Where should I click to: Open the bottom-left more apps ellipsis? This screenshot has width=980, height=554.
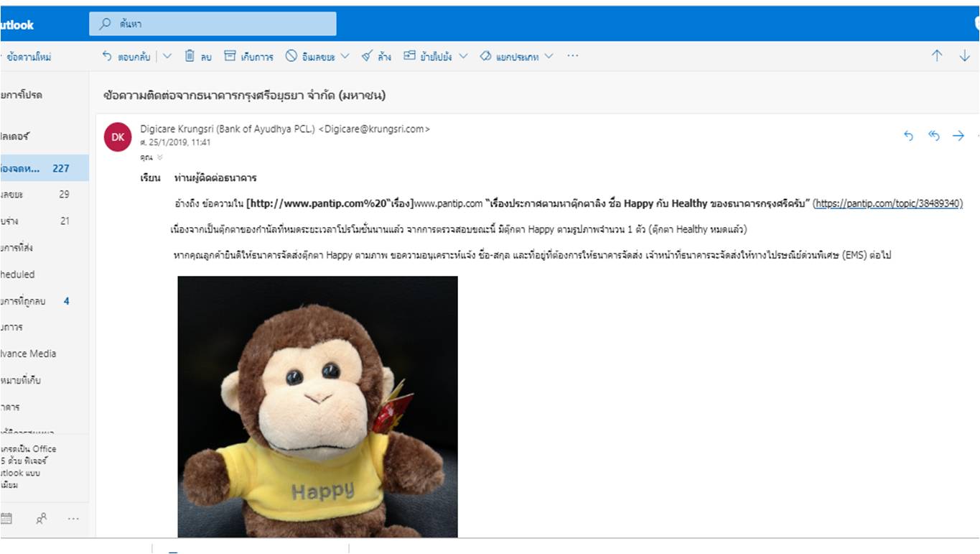tap(73, 518)
